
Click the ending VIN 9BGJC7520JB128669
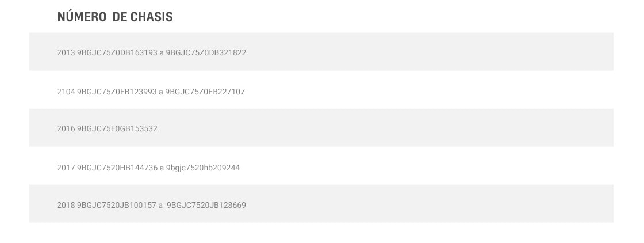pyautogui.click(x=206, y=205)
